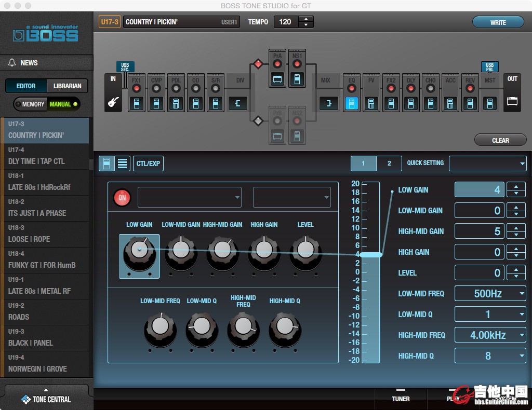Select the divider DIV block icon
The height and width of the screenshot is (410, 532).
tap(238, 103)
